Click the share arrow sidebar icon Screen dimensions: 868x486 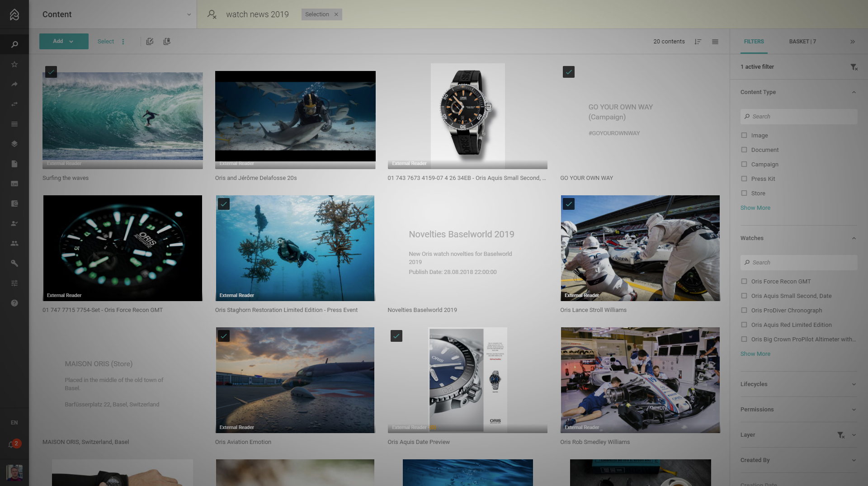pos(14,84)
